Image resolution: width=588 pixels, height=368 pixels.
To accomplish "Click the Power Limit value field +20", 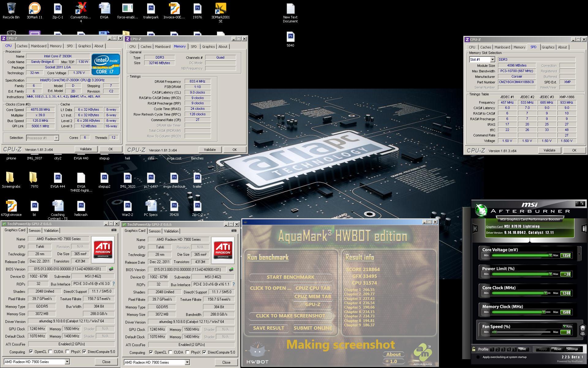I will (x=566, y=274).
